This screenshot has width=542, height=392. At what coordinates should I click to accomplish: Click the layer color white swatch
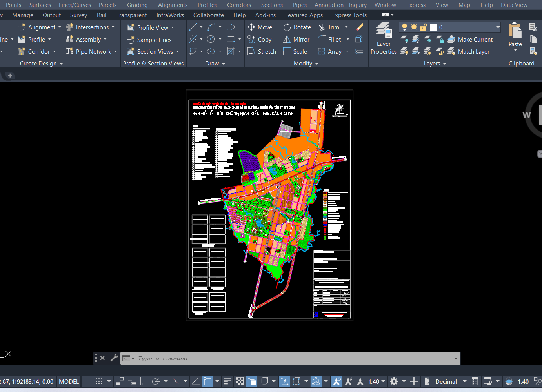(433, 27)
